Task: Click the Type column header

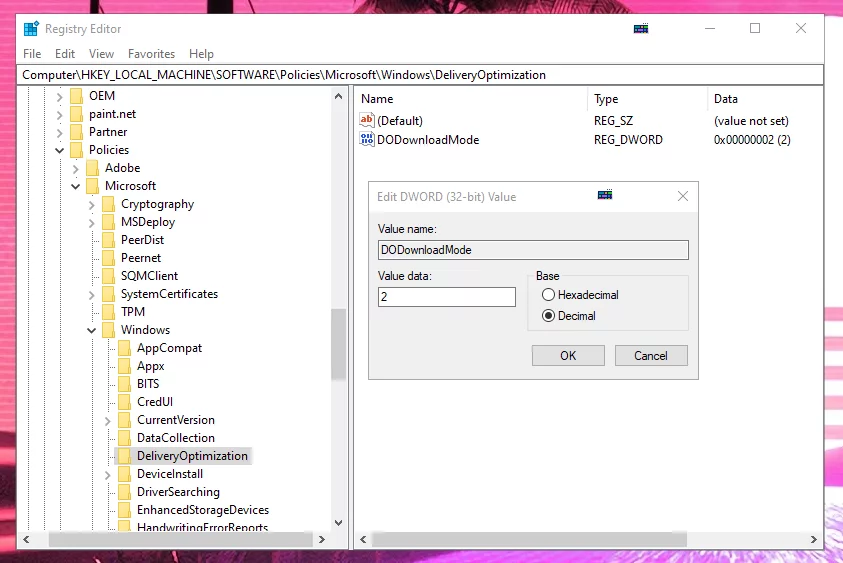Action: pos(647,99)
